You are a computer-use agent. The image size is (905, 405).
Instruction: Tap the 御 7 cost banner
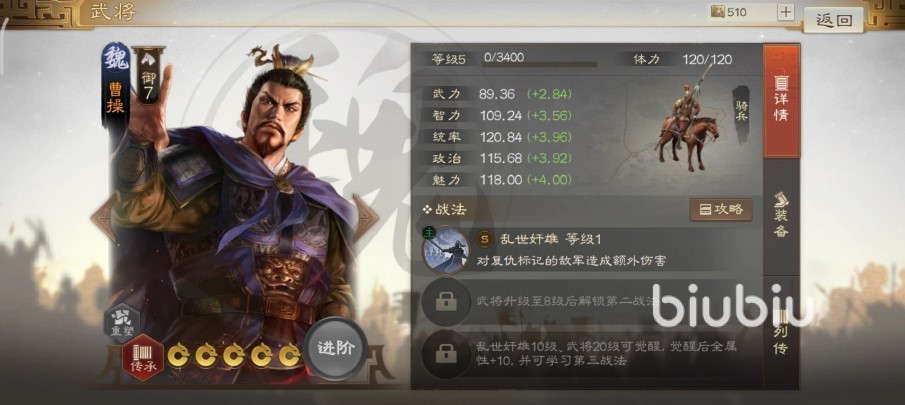(x=148, y=75)
